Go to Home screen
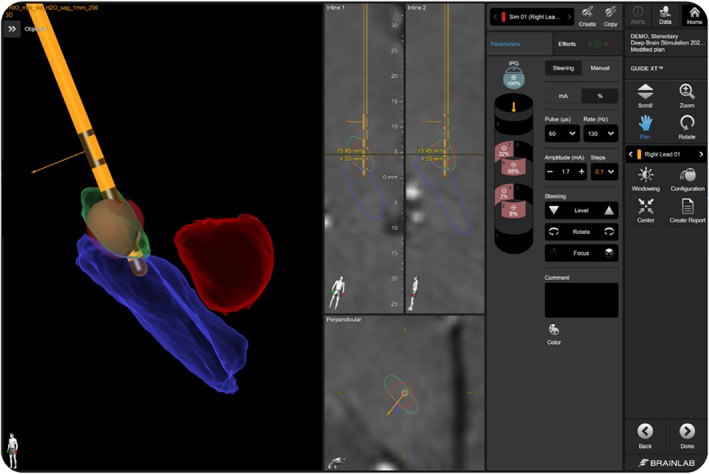The image size is (709, 474). [x=694, y=15]
